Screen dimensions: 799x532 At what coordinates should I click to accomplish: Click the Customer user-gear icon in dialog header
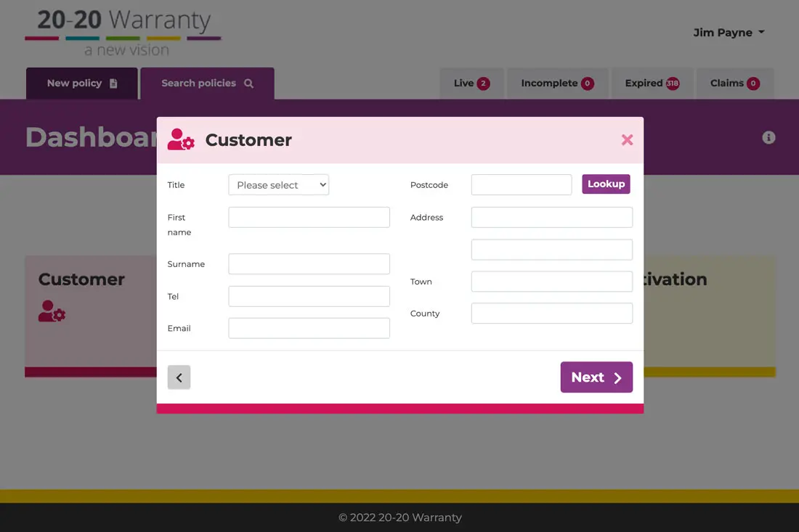point(181,139)
